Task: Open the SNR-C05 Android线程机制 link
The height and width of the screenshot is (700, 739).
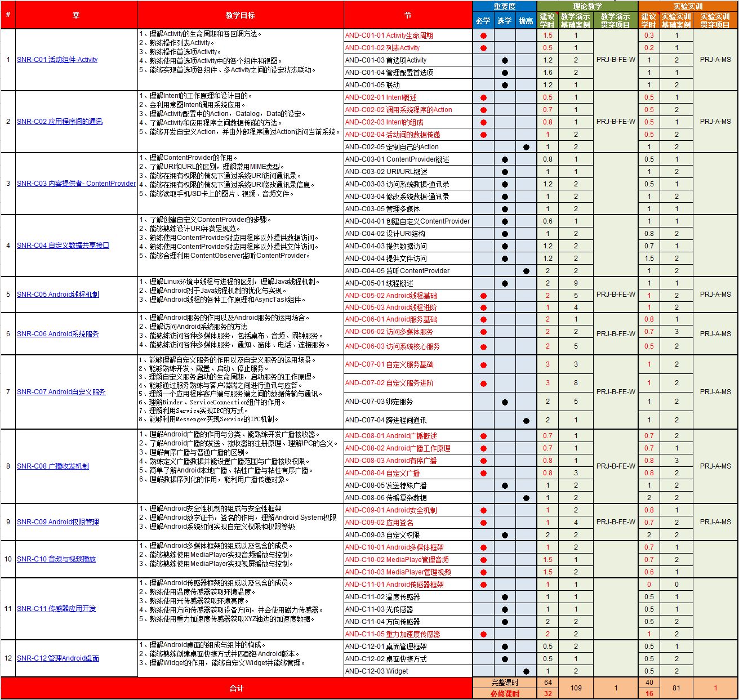Action: 57,295
